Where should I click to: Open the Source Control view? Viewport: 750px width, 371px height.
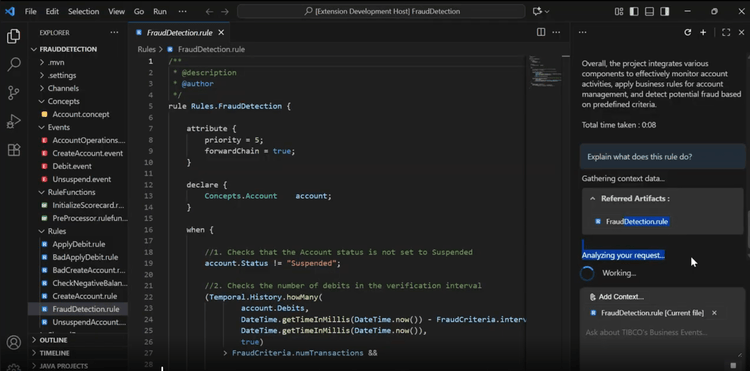[13, 93]
